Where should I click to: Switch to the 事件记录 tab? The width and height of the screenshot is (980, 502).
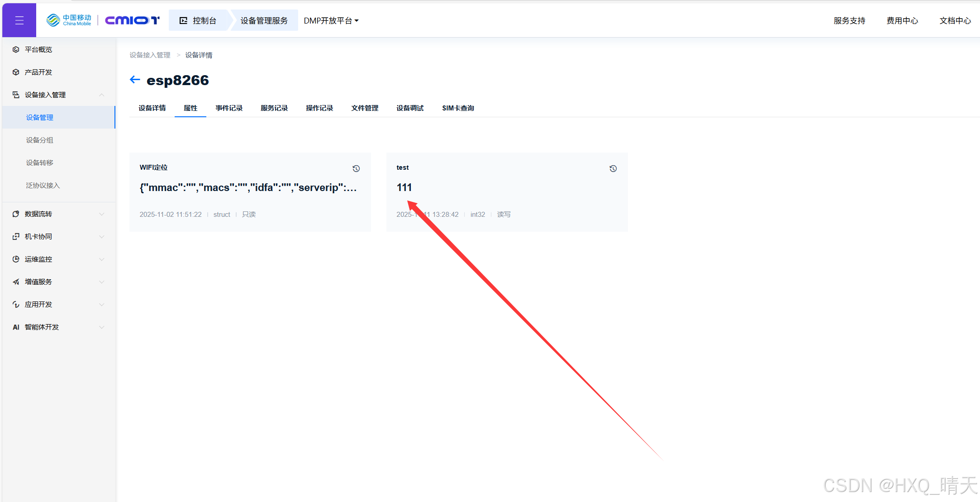tap(229, 108)
